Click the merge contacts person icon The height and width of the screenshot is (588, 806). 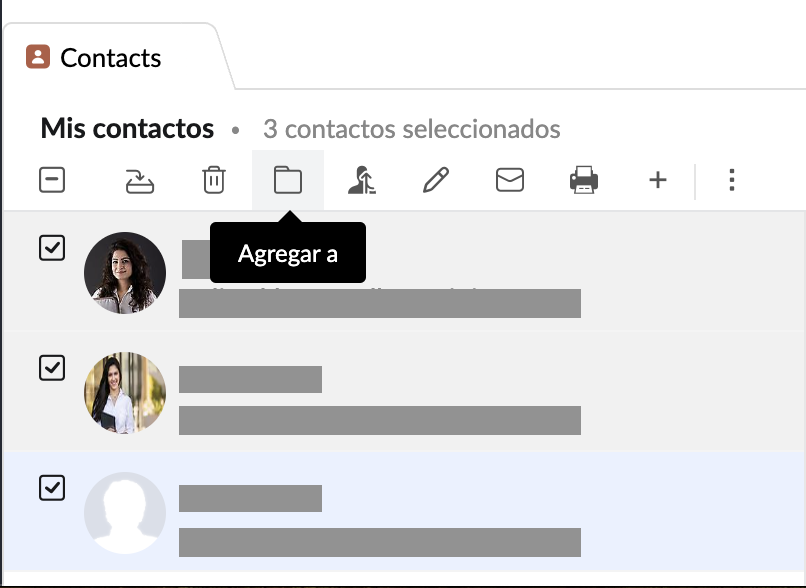(x=361, y=180)
